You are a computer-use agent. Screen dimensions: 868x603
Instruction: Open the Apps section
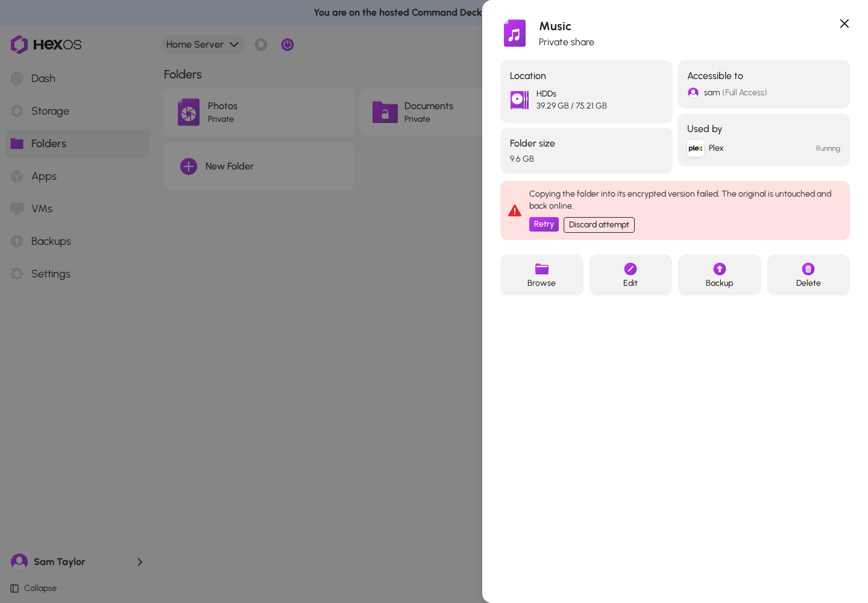click(x=77, y=176)
